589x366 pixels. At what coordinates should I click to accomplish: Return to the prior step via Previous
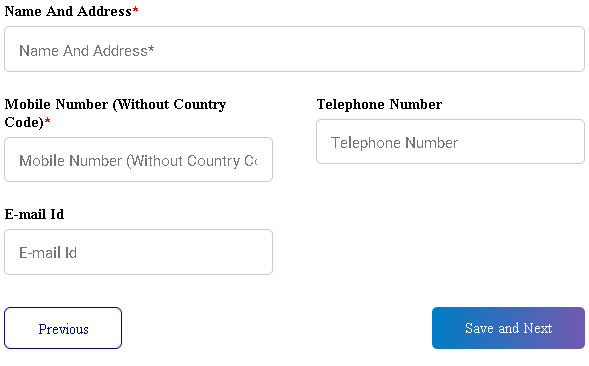(x=63, y=328)
